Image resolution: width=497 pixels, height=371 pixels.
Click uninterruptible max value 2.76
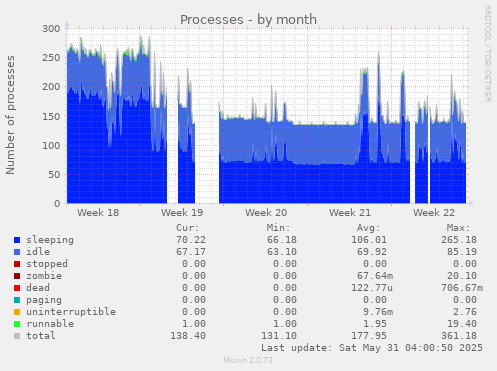465,312
